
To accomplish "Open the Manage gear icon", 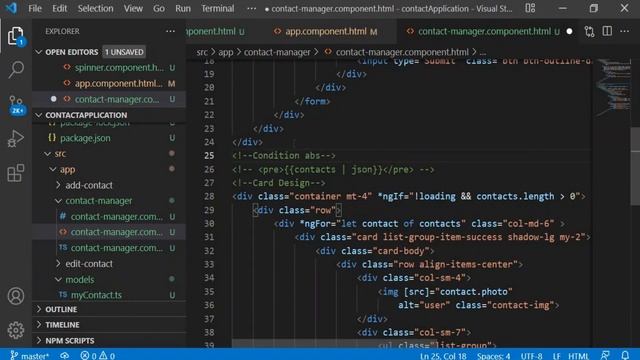I will tap(16, 330).
